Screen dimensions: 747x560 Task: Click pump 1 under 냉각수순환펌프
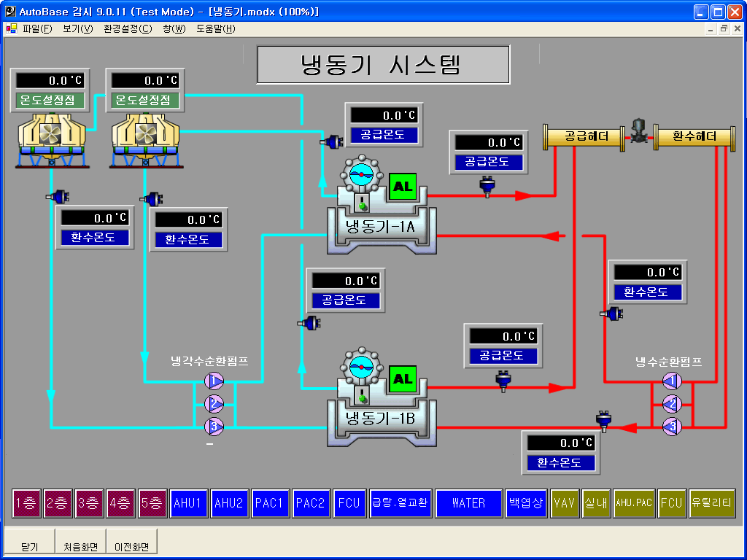(x=214, y=381)
